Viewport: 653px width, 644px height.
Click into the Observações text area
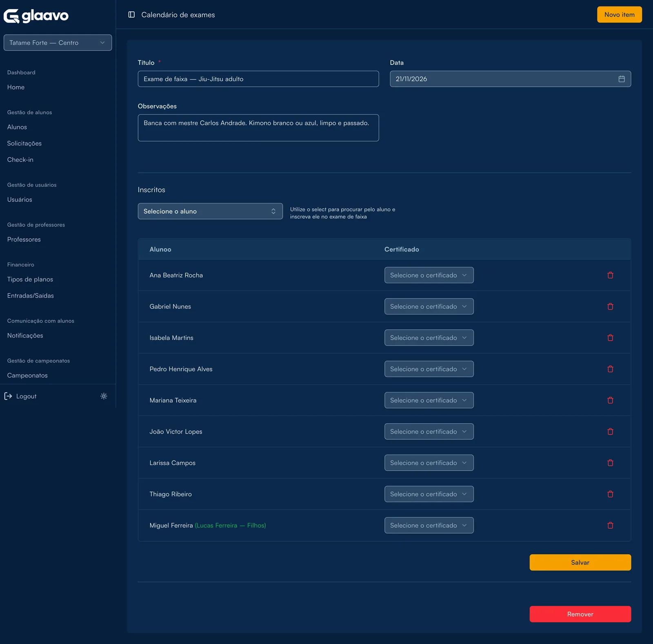tap(258, 128)
